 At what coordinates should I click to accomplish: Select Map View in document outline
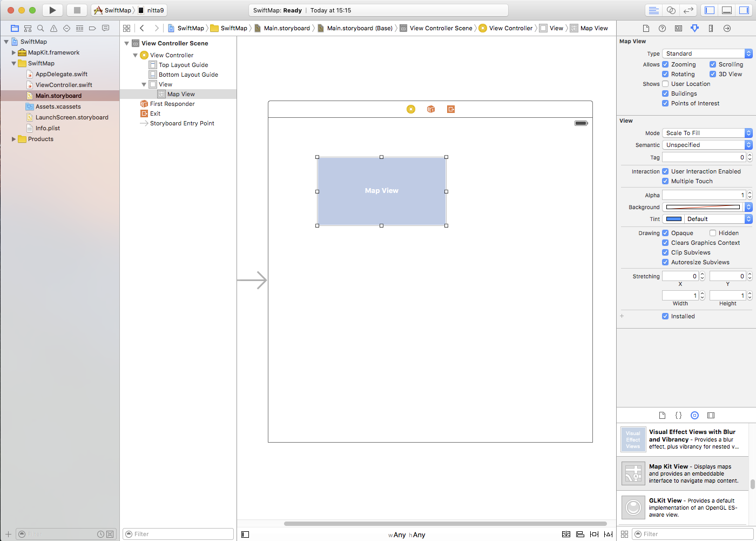pos(181,94)
